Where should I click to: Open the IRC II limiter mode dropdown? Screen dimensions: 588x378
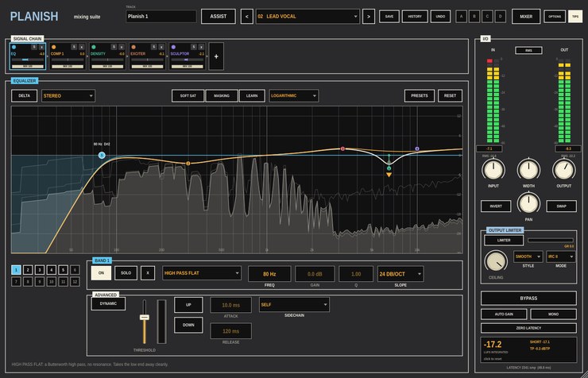[561, 256]
